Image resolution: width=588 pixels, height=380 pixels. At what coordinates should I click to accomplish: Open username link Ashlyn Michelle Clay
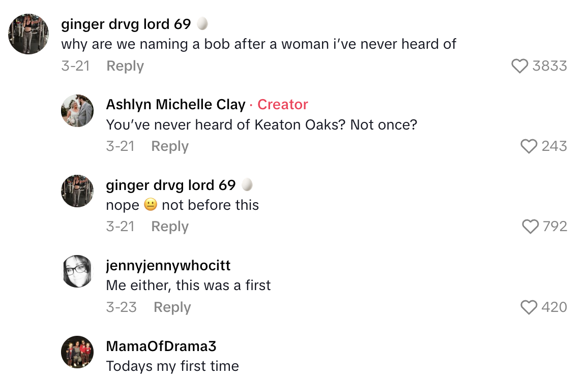pyautogui.click(x=175, y=105)
